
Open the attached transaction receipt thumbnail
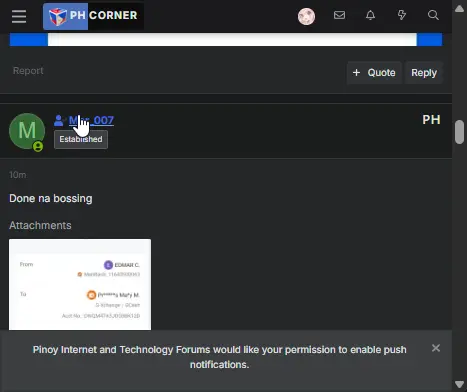coord(80,284)
